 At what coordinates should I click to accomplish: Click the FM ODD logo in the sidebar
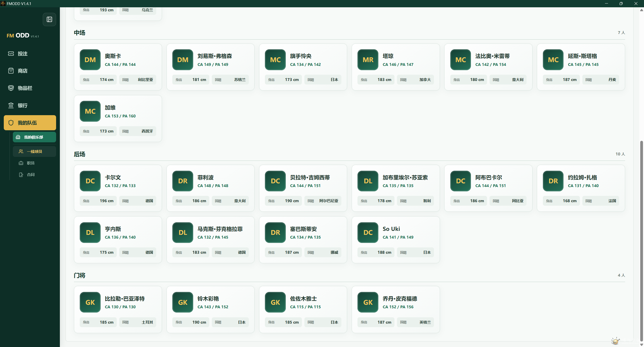click(23, 35)
